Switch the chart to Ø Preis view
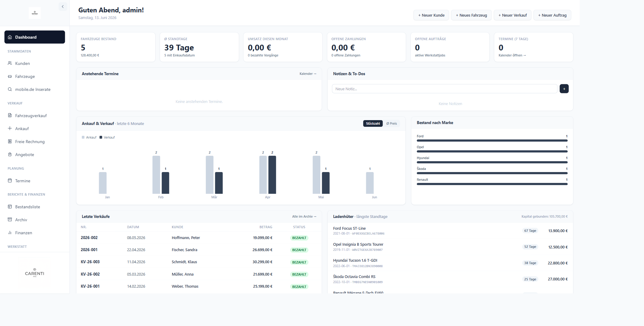 point(392,123)
